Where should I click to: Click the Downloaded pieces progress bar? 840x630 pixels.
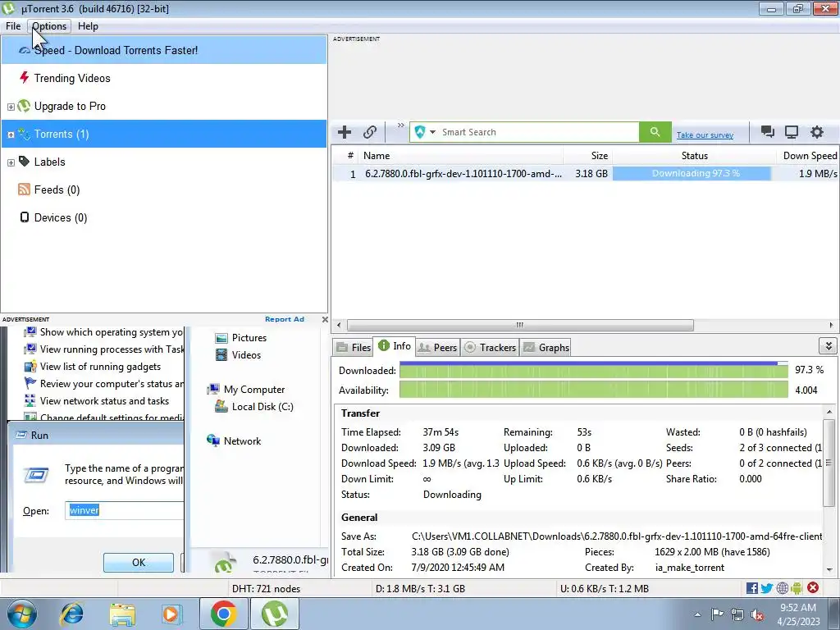pyautogui.click(x=594, y=370)
